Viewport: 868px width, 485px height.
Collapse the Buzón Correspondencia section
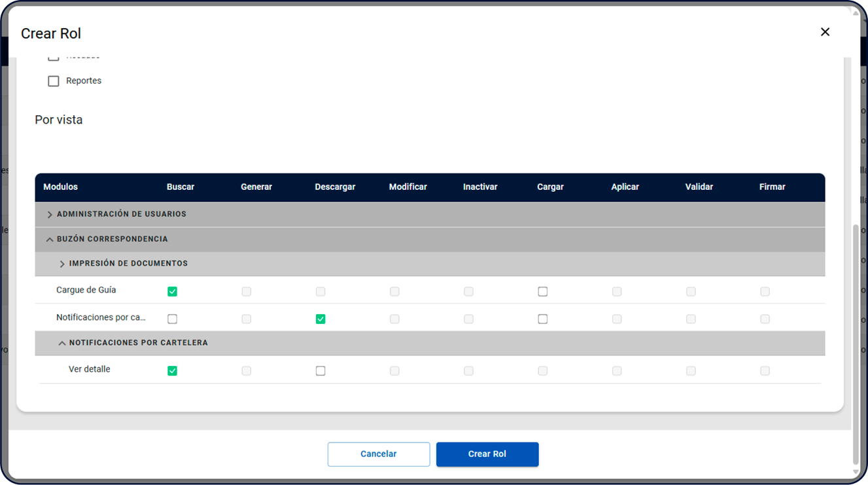[x=50, y=240]
